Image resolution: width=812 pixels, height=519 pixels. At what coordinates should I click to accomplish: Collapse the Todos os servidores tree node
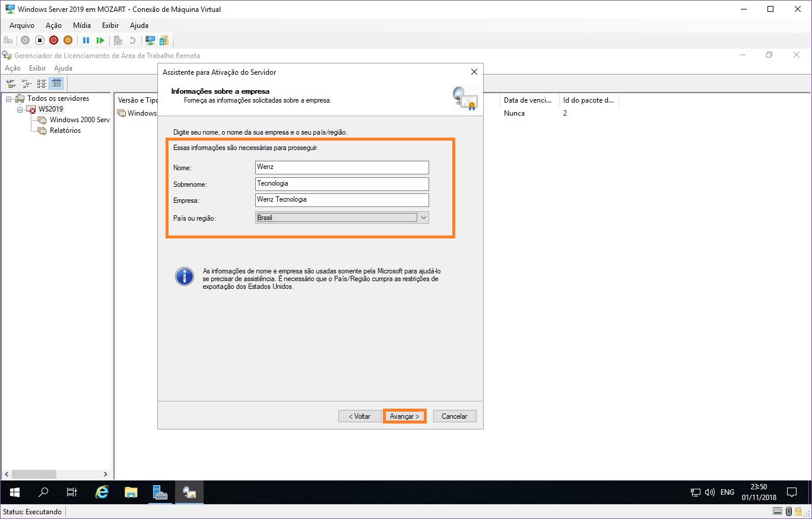pos(9,99)
